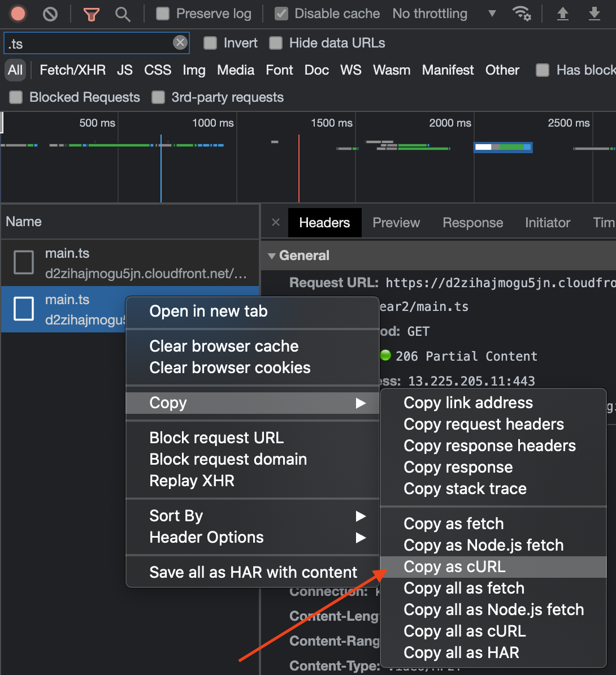Choose Copy as cURL
The width and height of the screenshot is (616, 675).
pyautogui.click(x=493, y=567)
